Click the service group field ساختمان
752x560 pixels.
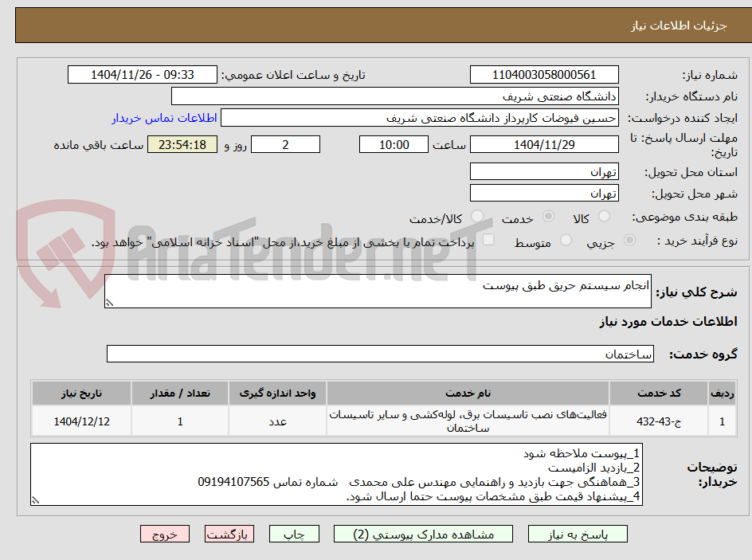(x=380, y=354)
